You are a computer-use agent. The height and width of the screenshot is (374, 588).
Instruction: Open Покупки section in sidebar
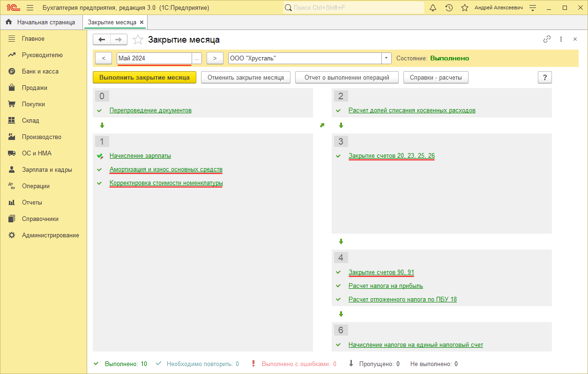[34, 104]
